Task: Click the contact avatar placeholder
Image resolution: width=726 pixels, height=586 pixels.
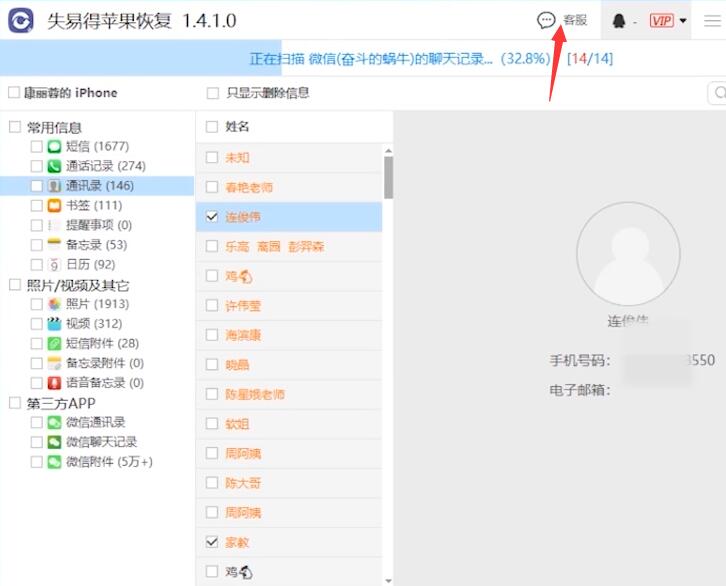Action: 628,253
